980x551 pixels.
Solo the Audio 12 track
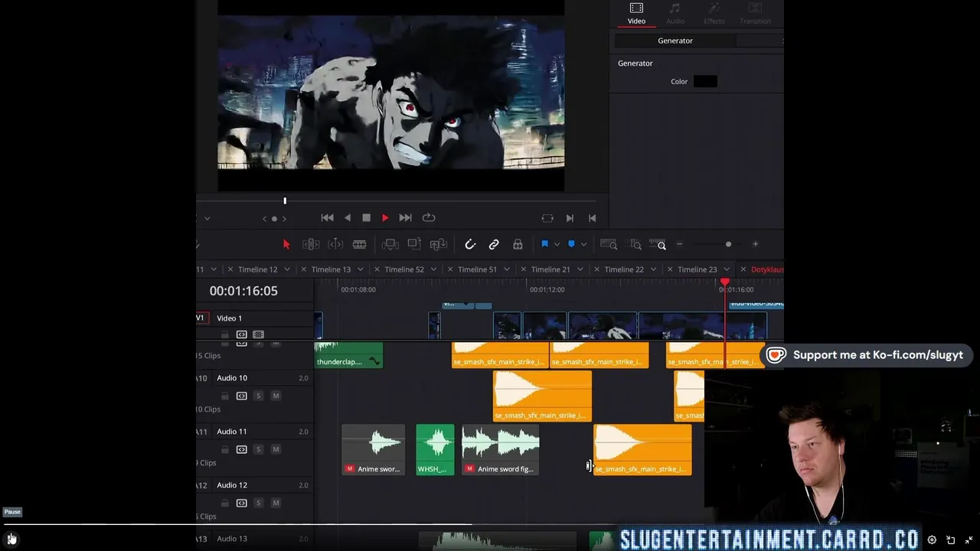(x=258, y=503)
